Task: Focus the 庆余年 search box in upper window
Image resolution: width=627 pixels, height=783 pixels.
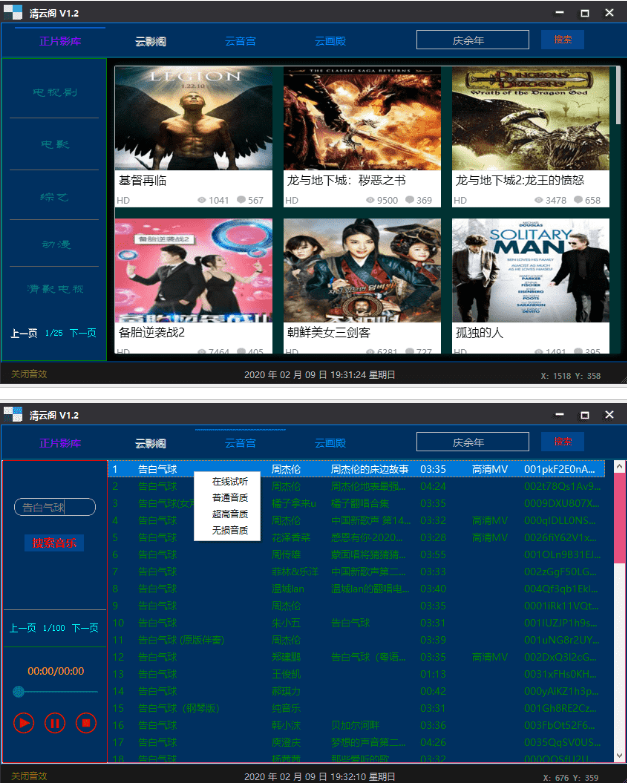Action: (472, 40)
